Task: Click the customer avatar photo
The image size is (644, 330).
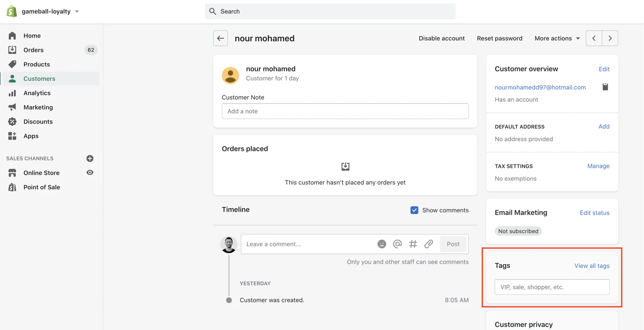Action: [x=230, y=75]
